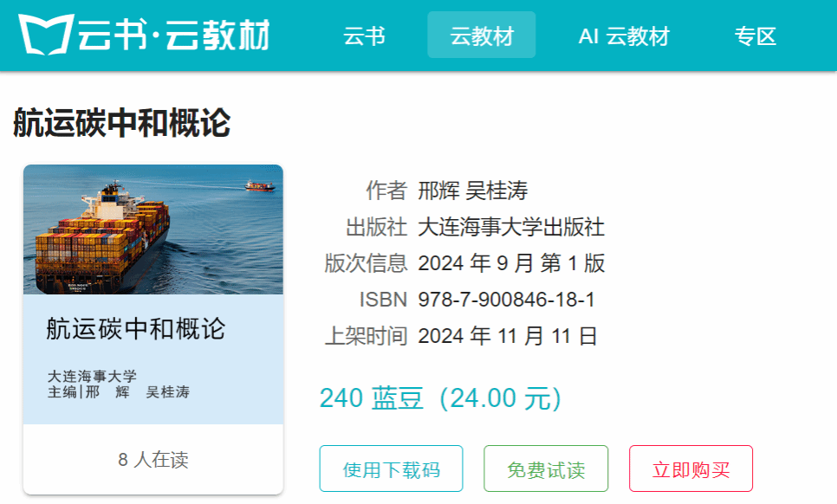Select the 云教材 navigation tab
Image resolution: width=837 pixels, height=504 pixels.
(x=482, y=36)
